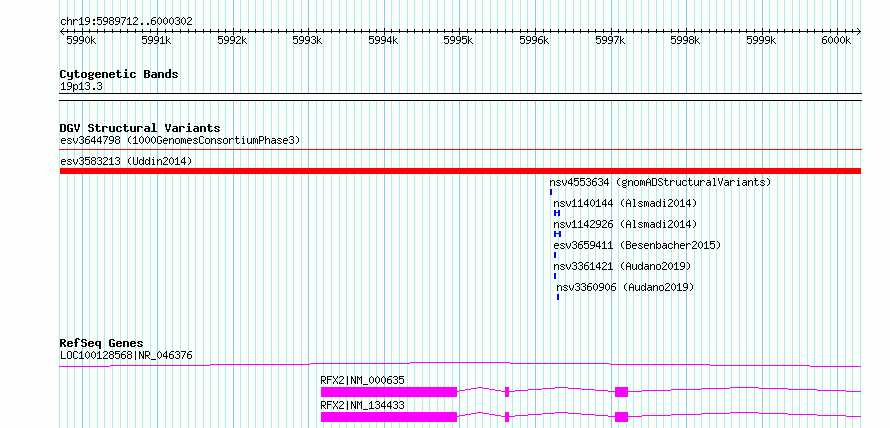Select the 19p13.3 cytogenetic band label
The height and width of the screenshot is (428, 890).
(82, 87)
